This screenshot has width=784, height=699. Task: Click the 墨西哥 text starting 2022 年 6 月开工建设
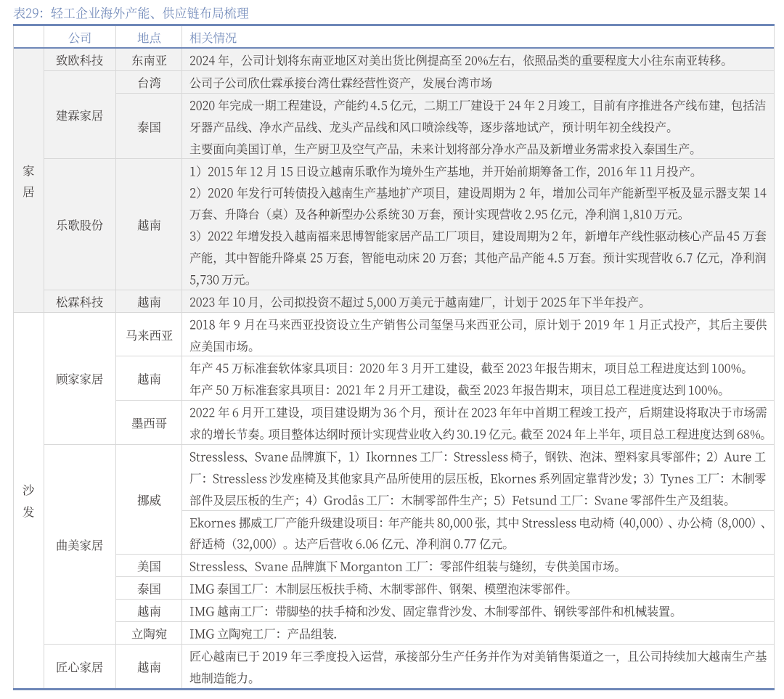point(478,423)
